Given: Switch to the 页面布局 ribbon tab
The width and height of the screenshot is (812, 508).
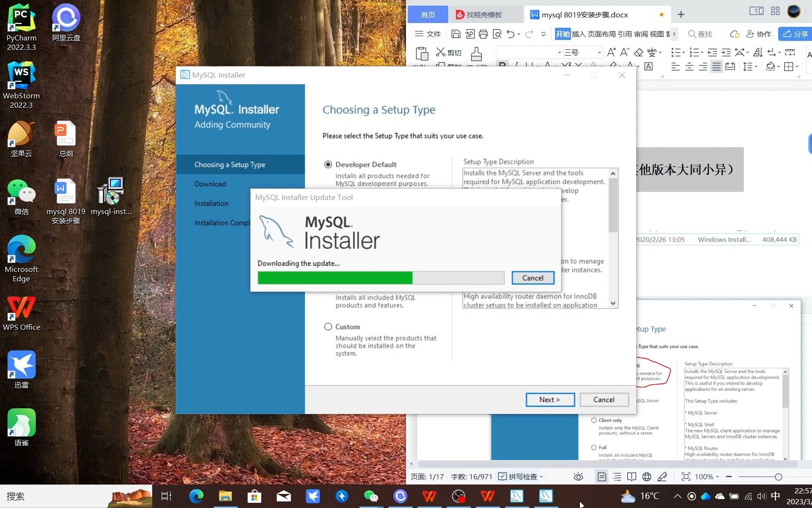Looking at the screenshot, I should tap(601, 34).
